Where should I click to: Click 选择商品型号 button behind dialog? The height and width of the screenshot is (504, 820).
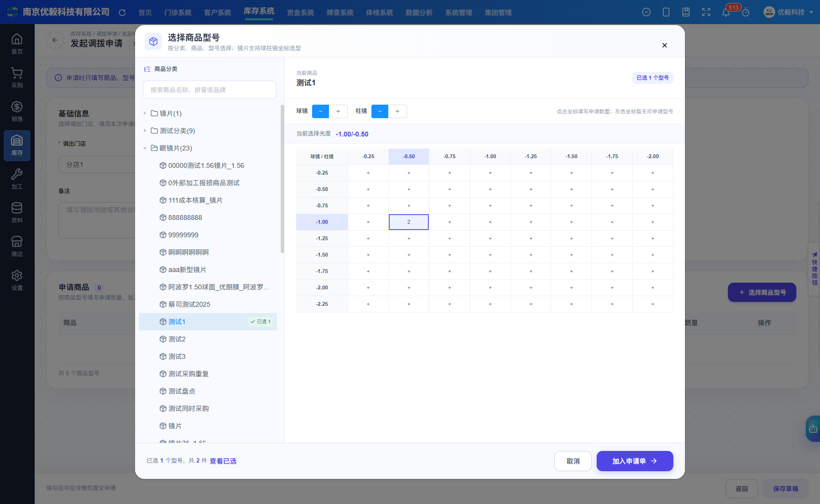coord(762,292)
